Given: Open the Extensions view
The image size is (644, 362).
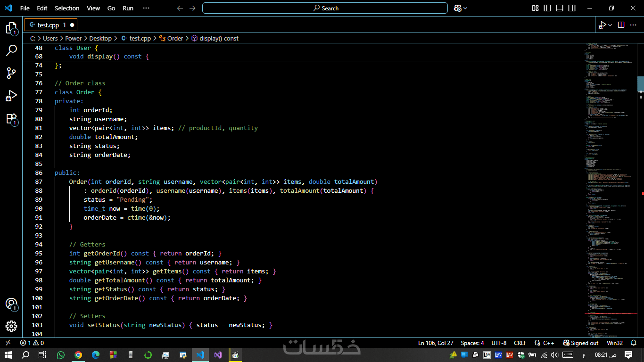Looking at the screenshot, I should [x=11, y=119].
